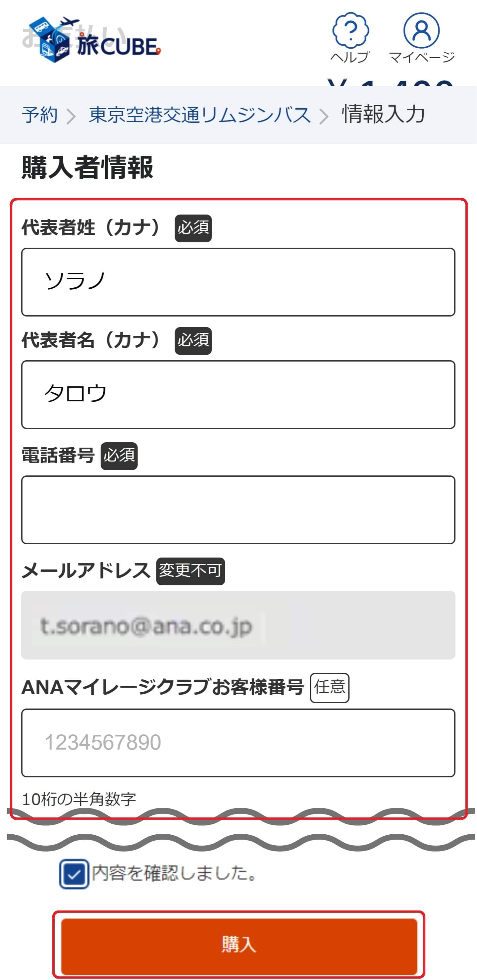The image size is (477, 980).
Task: Open 東京空港交通リムジンバス breadcrumb link
Action: 199,115
